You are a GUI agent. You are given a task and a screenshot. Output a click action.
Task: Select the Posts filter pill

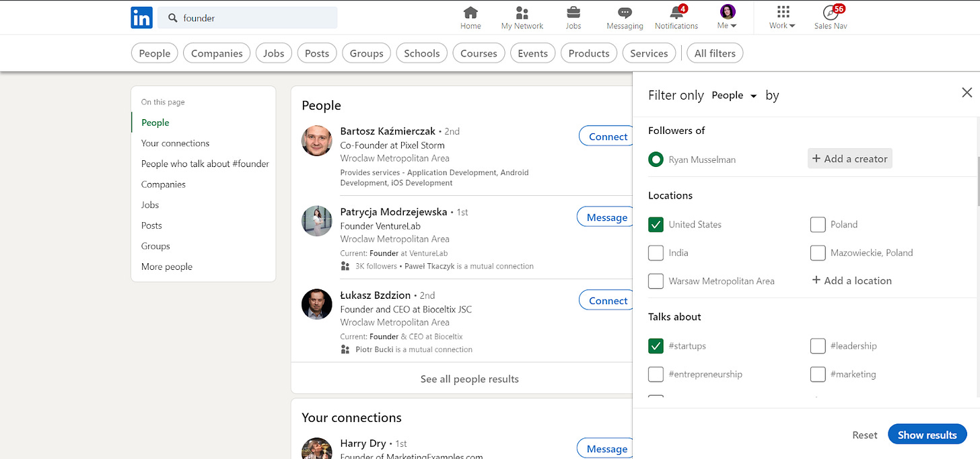click(x=317, y=53)
